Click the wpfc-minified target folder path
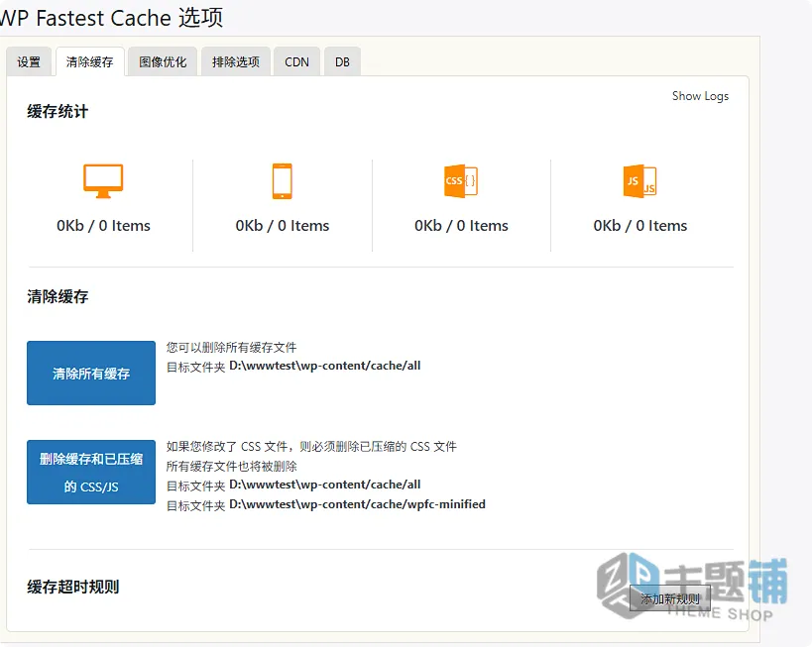 (357, 504)
